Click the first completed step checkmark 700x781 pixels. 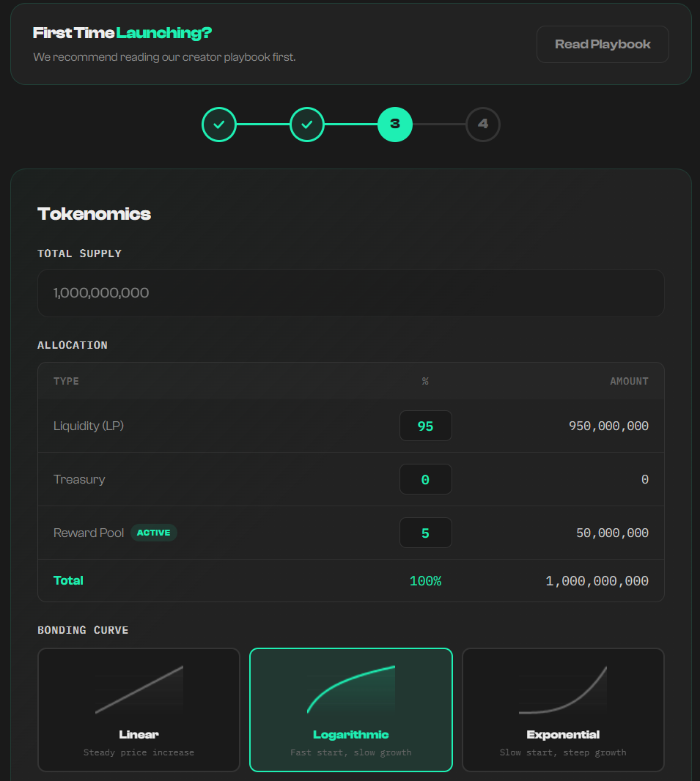219,125
